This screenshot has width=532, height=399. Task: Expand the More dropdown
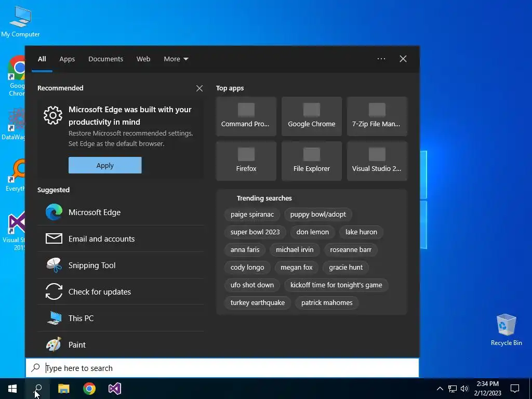[x=176, y=59]
